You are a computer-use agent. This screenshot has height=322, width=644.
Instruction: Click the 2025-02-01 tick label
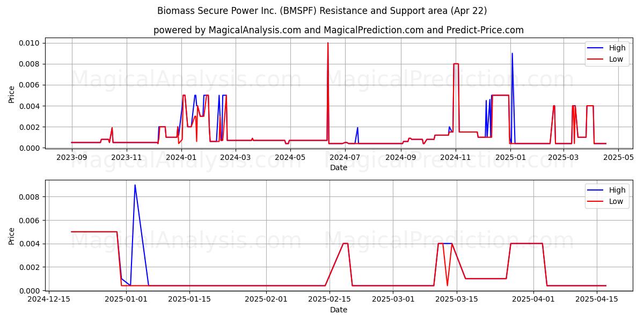click(266, 299)
